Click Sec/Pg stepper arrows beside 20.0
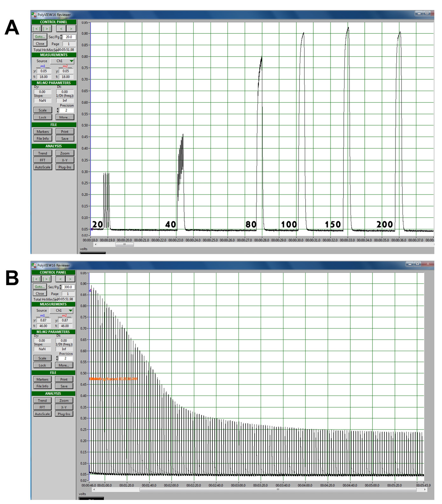Image resolution: width=442 pixels, height=504 pixels. (61, 37)
